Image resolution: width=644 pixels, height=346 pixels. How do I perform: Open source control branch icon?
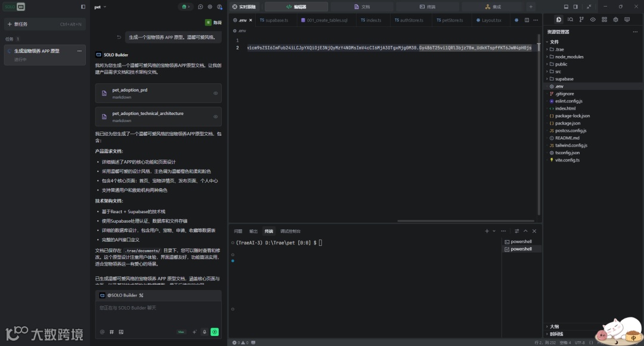click(581, 19)
